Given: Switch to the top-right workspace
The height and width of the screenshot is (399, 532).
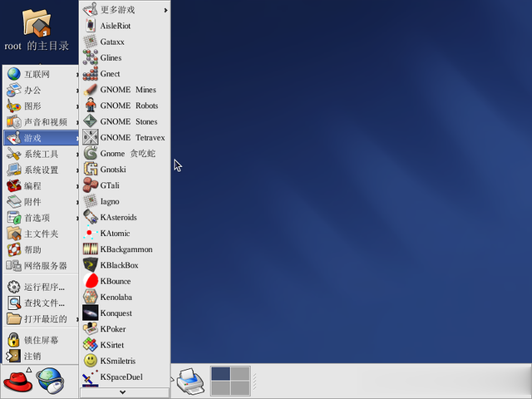Looking at the screenshot, I should coord(240,373).
